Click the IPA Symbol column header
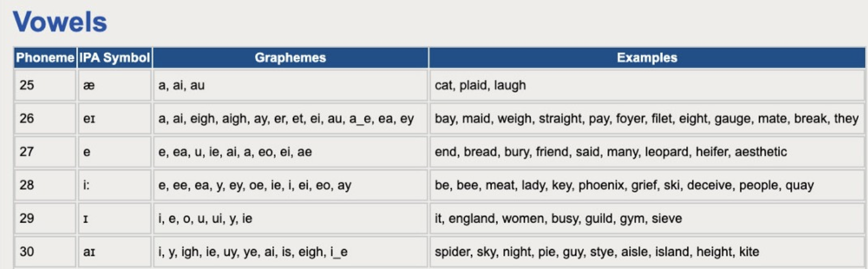The width and height of the screenshot is (868, 269). click(114, 58)
